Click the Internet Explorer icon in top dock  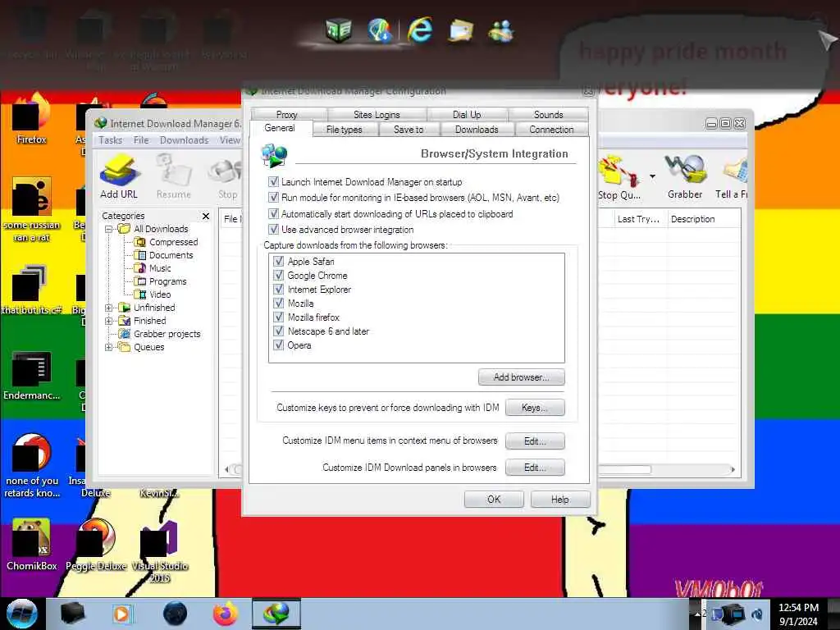point(419,29)
